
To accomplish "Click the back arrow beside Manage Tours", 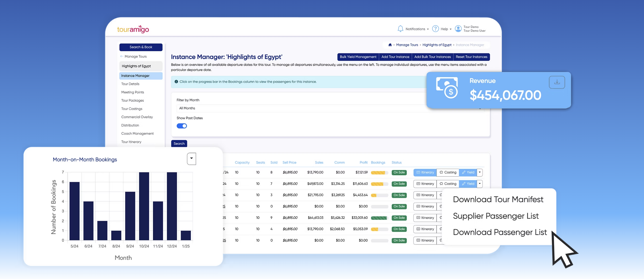I will pos(122,56).
